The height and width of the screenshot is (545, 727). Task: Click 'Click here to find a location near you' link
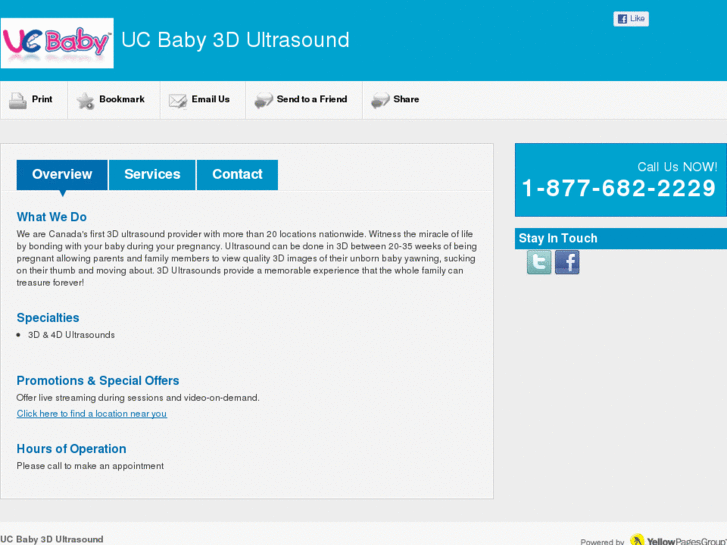(x=92, y=414)
